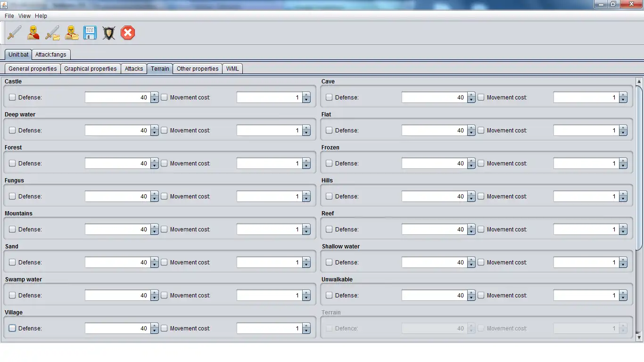Go to the Graphical properties tab

[91, 69]
